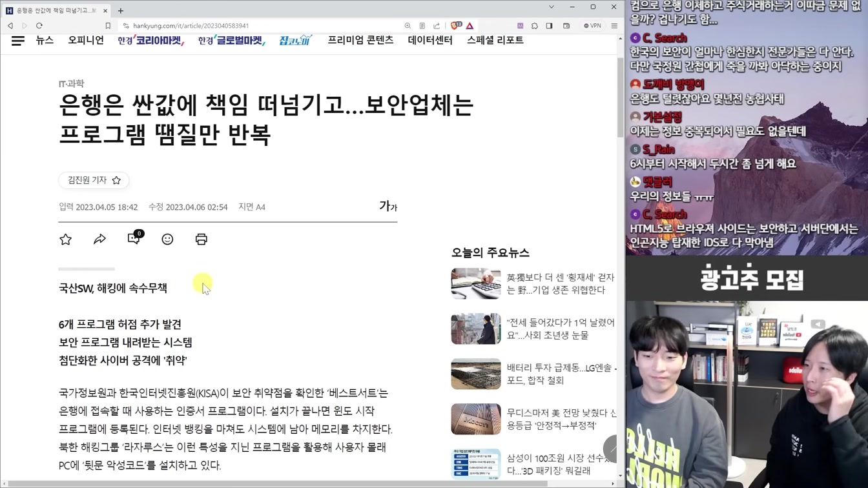The width and height of the screenshot is (868, 488).
Task: Open the Brave wallet icon
Action: (566, 26)
